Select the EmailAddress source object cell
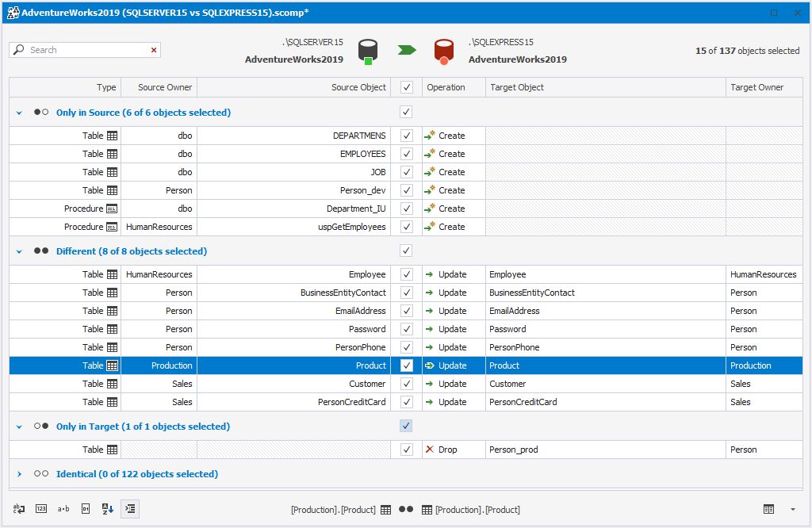The width and height of the screenshot is (812, 528). [x=293, y=311]
